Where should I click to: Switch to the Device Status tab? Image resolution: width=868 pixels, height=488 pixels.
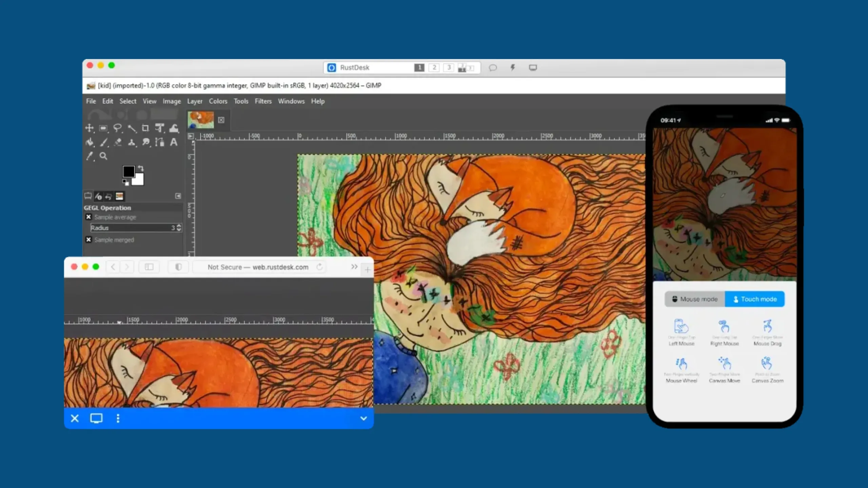pos(98,196)
